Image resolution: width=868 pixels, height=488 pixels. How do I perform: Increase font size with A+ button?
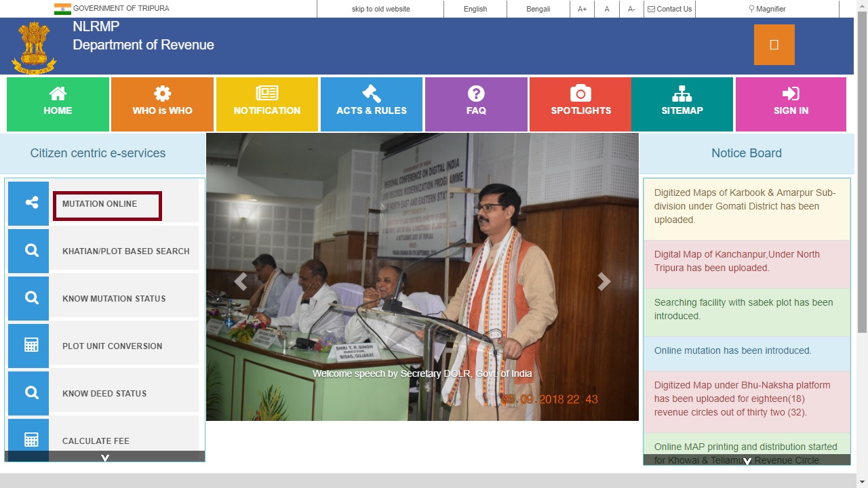coord(582,9)
